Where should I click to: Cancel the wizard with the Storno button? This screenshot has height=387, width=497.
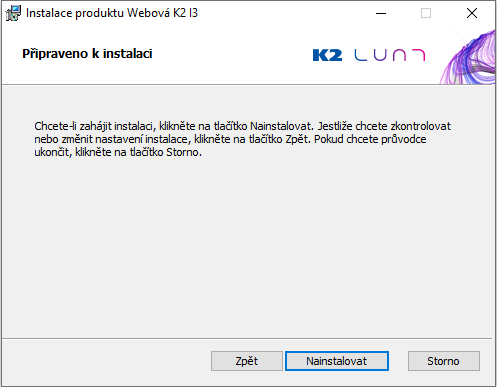click(444, 361)
